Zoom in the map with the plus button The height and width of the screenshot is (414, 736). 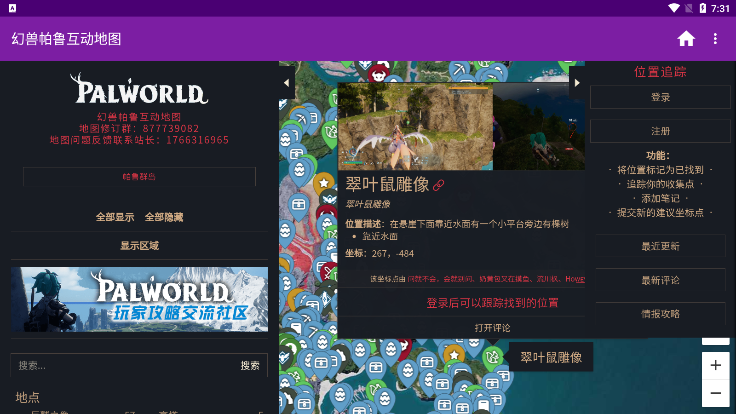pyautogui.click(x=715, y=365)
